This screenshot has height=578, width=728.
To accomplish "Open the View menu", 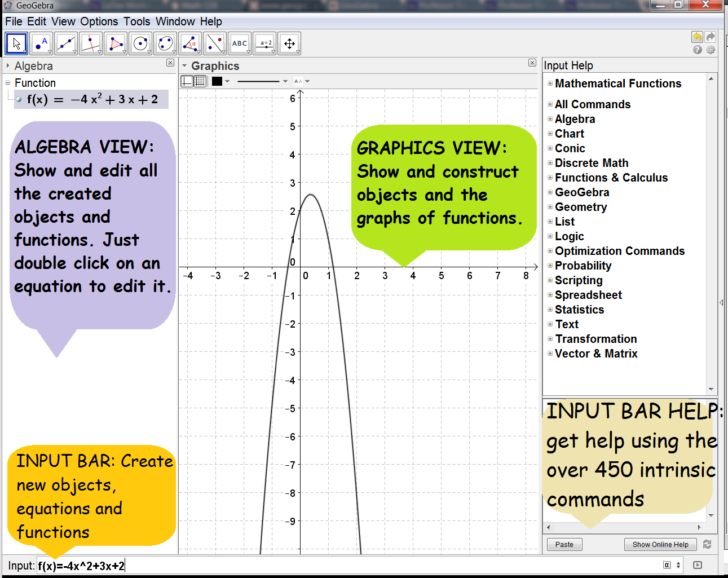I will [63, 21].
